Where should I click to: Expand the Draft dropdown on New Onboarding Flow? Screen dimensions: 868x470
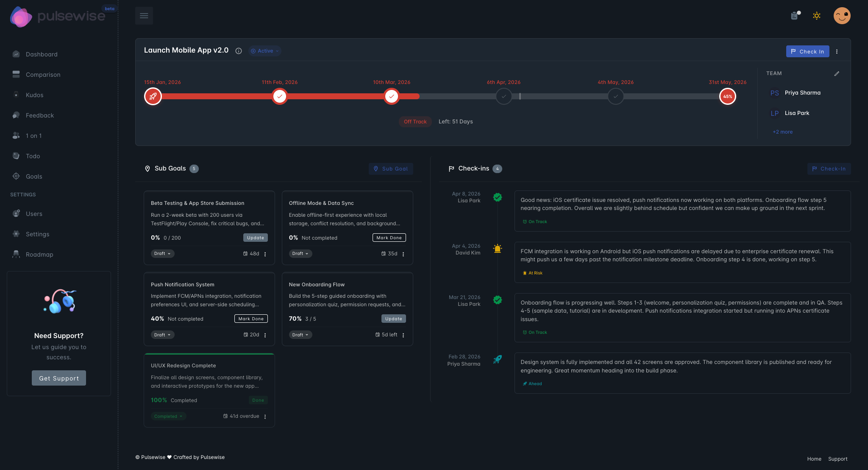[x=300, y=335]
